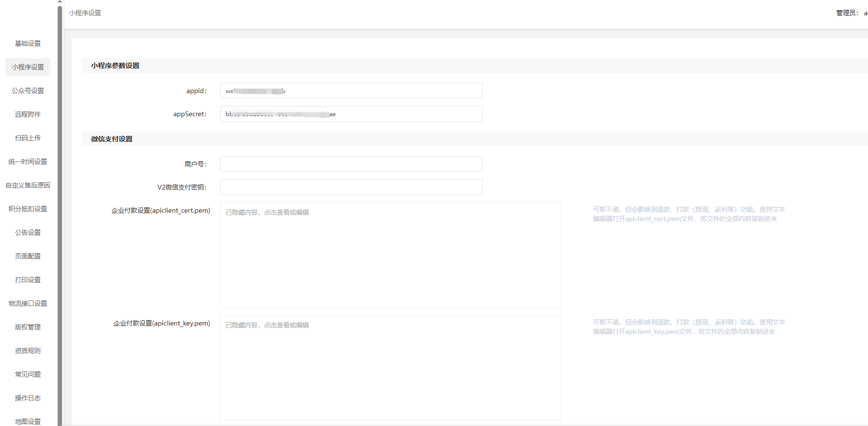This screenshot has height=426, width=868.
Task: Open 版权管理 page
Action: click(x=28, y=327)
